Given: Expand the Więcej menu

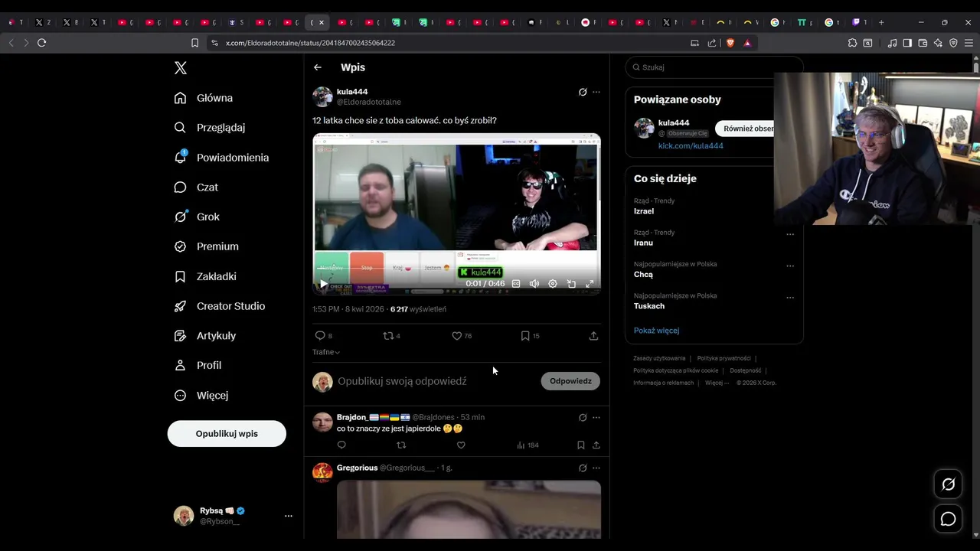Looking at the screenshot, I should [x=201, y=396].
